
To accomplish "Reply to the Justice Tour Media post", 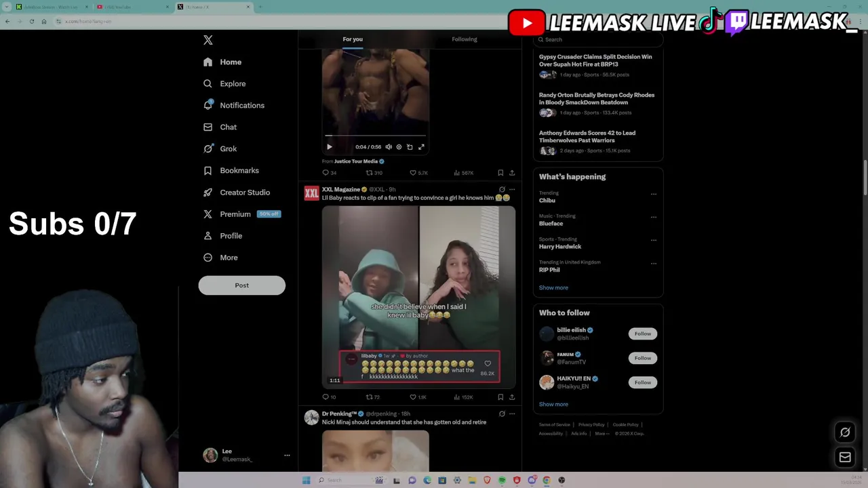I will 330,173.
